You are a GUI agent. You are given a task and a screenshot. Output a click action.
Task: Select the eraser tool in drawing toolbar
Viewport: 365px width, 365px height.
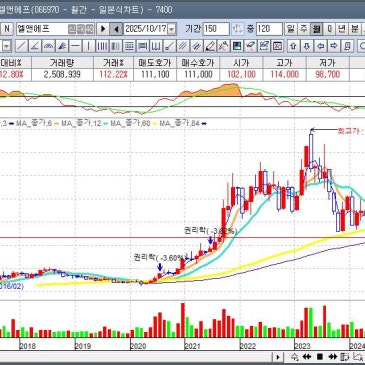[210, 46]
